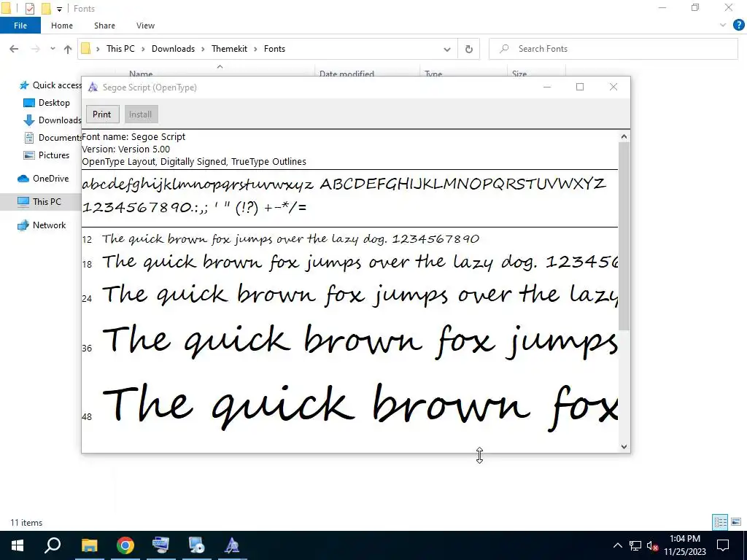Open customize Quick Access Toolbar dropdown
747x560 pixels.
[x=60, y=9]
